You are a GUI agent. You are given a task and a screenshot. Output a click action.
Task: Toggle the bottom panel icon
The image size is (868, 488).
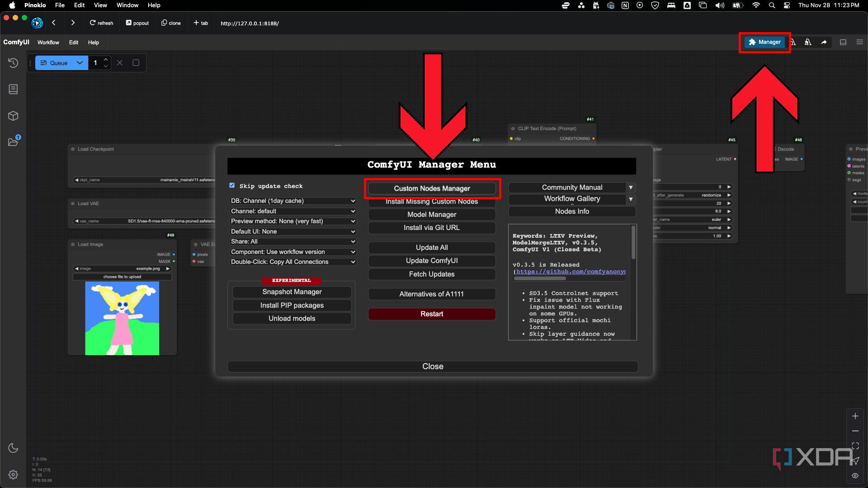[x=843, y=42]
